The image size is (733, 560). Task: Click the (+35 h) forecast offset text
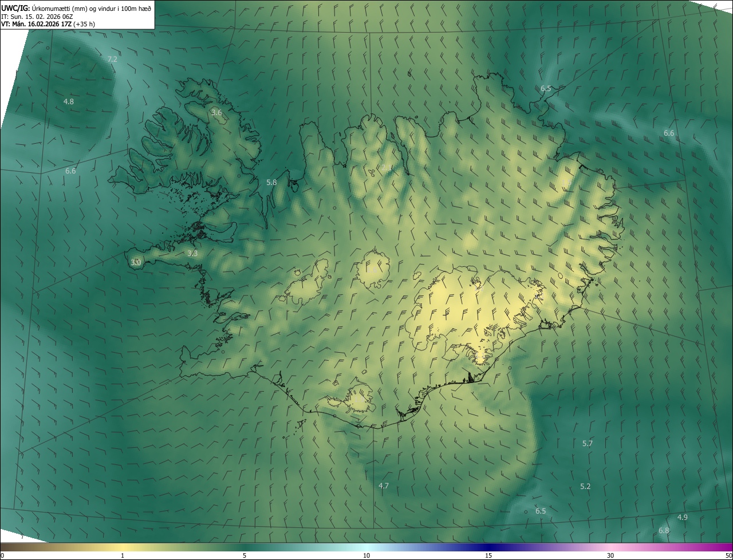[84, 24]
